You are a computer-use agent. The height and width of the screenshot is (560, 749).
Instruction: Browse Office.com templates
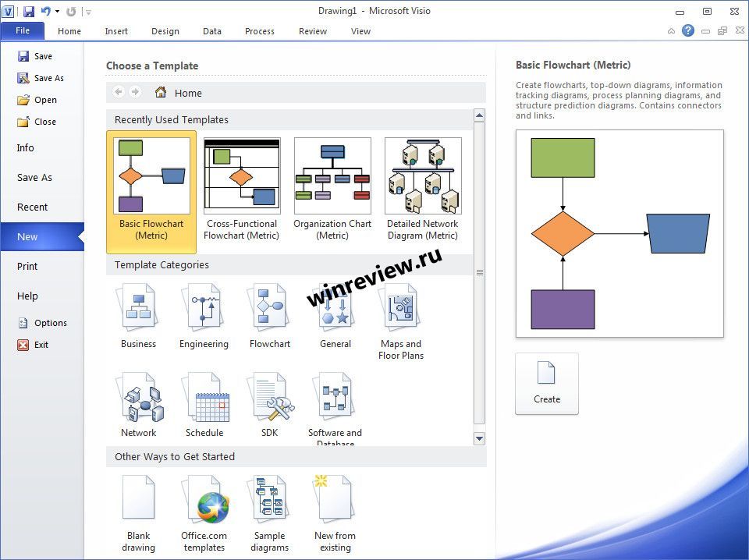point(204,514)
